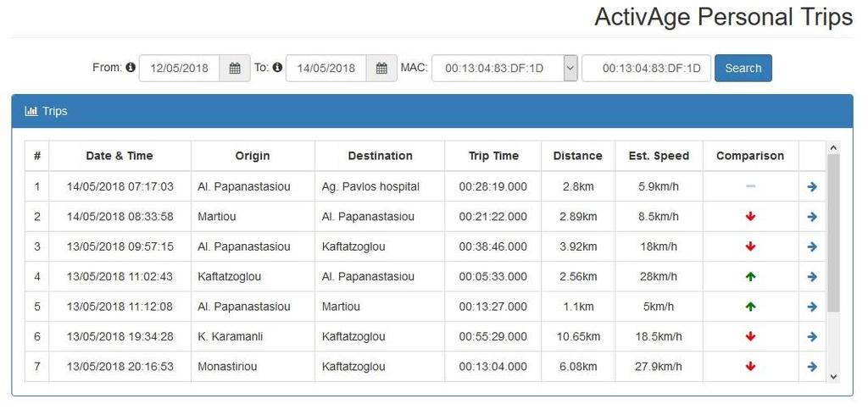Screen dimensions: 868x415
Task: Click the Comparison column header
Action: [x=750, y=156]
